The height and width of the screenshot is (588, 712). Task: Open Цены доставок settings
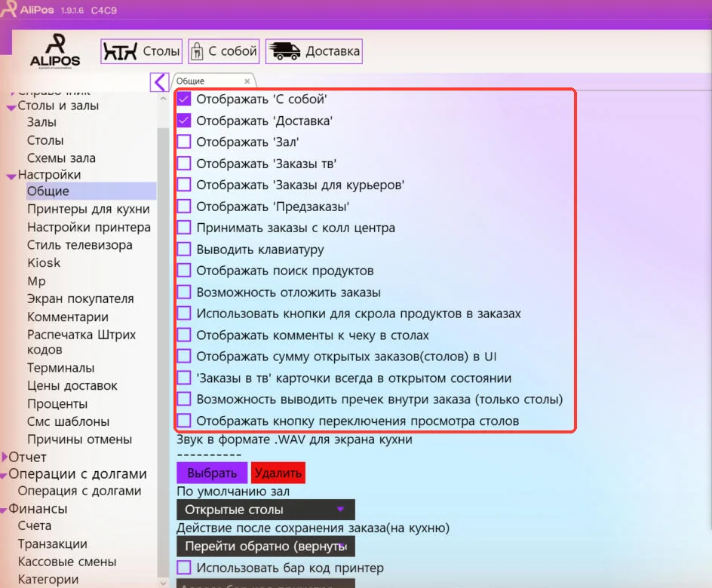(72, 386)
